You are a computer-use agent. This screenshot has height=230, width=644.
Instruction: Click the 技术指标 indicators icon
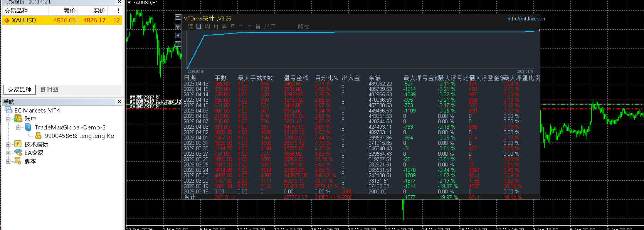click(x=18, y=144)
